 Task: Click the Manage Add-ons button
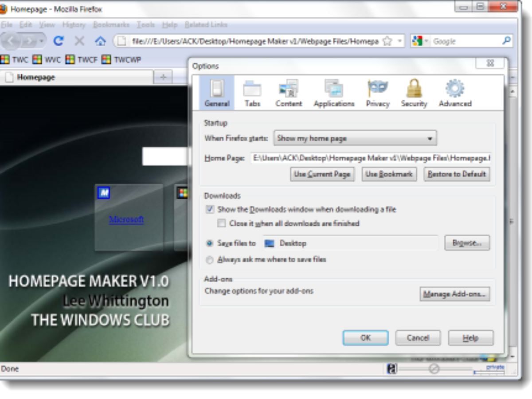[x=455, y=294]
